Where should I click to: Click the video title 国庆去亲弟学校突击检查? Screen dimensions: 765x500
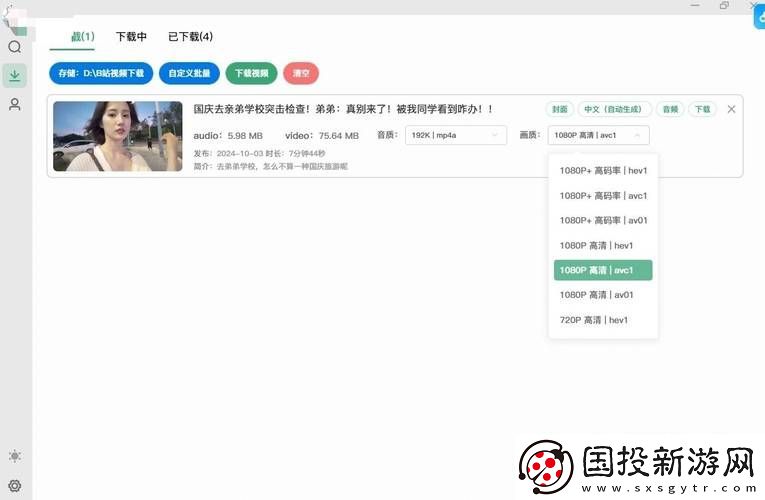pos(342,109)
